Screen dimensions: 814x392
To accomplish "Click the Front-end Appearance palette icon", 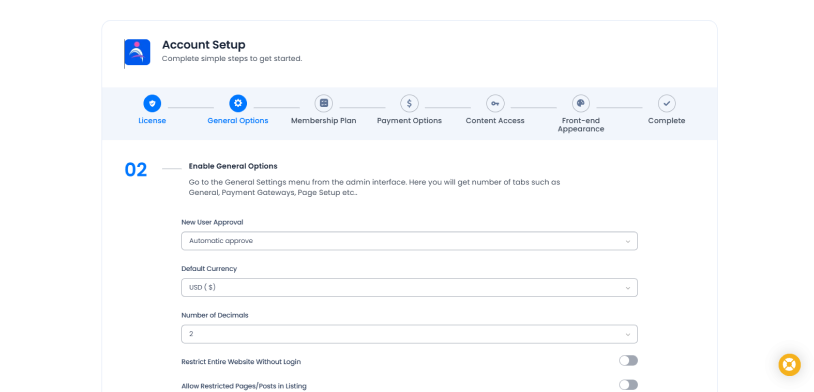I will 581,103.
